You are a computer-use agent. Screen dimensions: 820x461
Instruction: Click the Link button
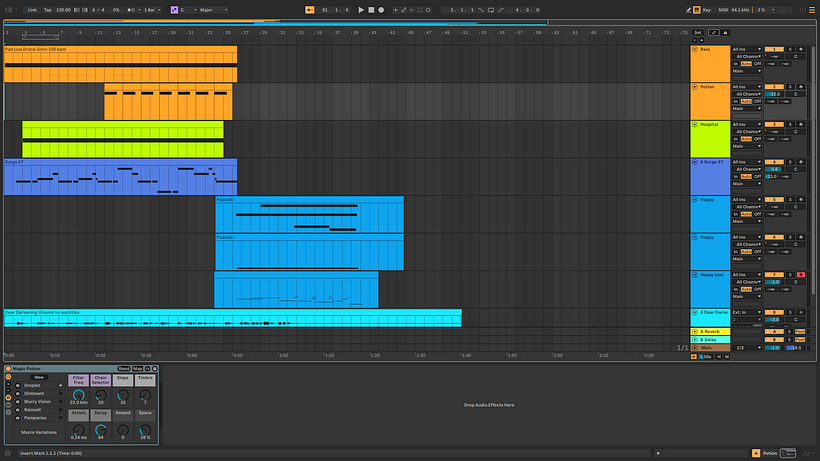point(32,10)
